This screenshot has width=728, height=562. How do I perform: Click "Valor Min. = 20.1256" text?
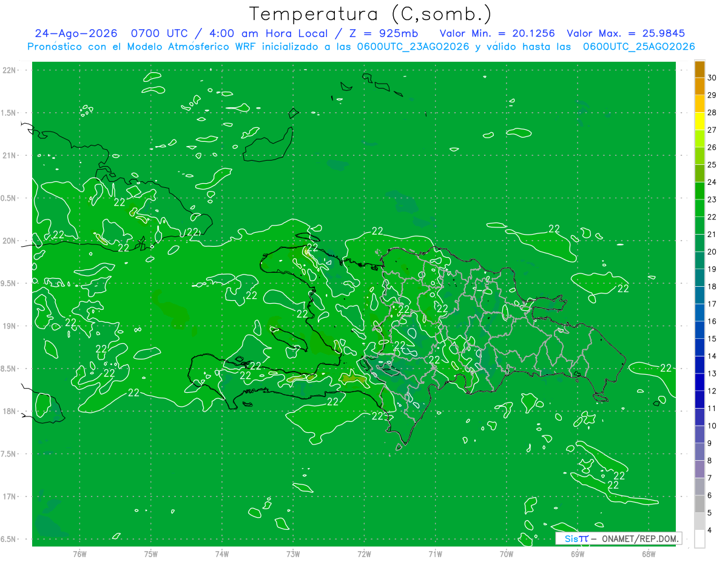tap(497, 33)
